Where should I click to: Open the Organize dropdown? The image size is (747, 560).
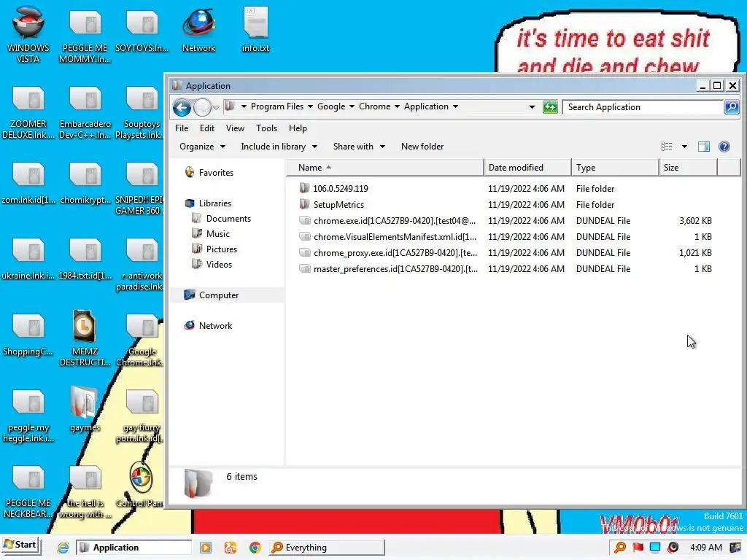[x=202, y=147]
